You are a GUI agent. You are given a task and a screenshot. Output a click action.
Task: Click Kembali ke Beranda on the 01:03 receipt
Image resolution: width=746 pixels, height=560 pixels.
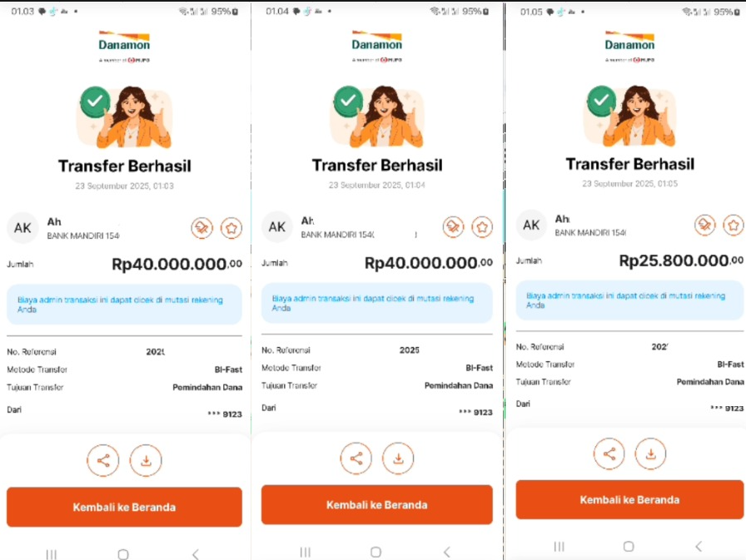coord(124,507)
